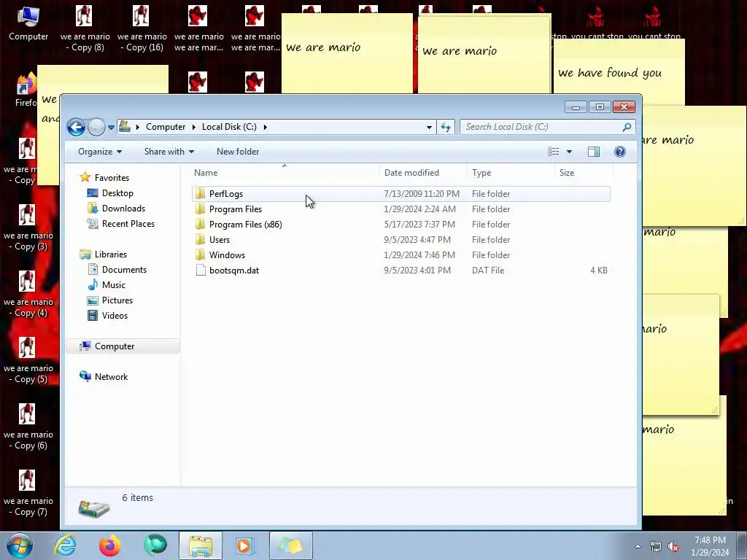The width and height of the screenshot is (747, 560).
Task: Go back with the Explorer Back arrow
Action: 76,127
